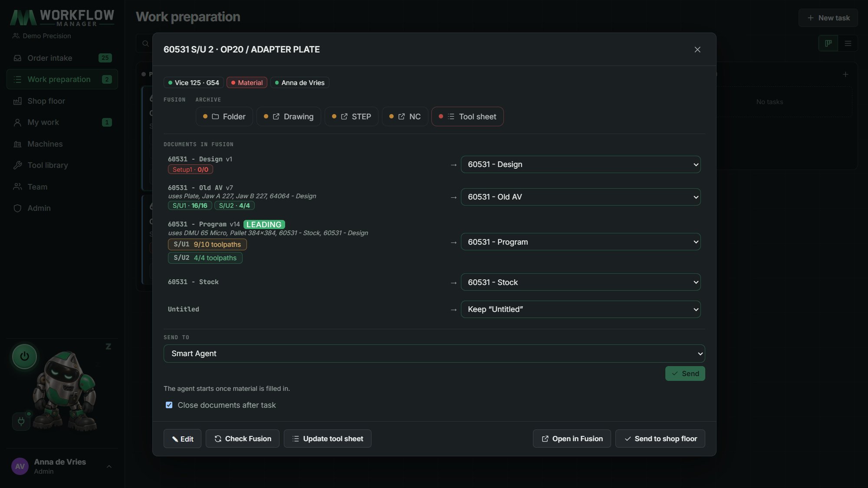Viewport: 868px width, 488px height.
Task: Click the S/U1 9/10 toolpaths badge
Action: [207, 244]
